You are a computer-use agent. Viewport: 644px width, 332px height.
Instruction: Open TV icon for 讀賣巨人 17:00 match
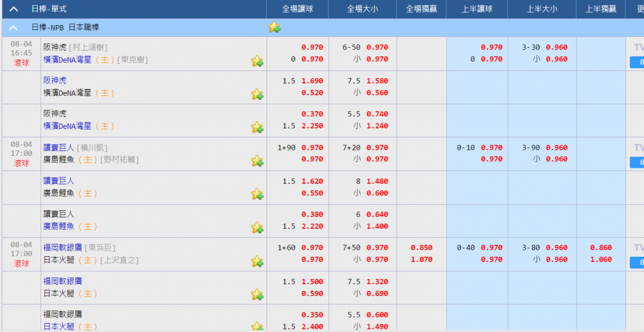(639, 148)
